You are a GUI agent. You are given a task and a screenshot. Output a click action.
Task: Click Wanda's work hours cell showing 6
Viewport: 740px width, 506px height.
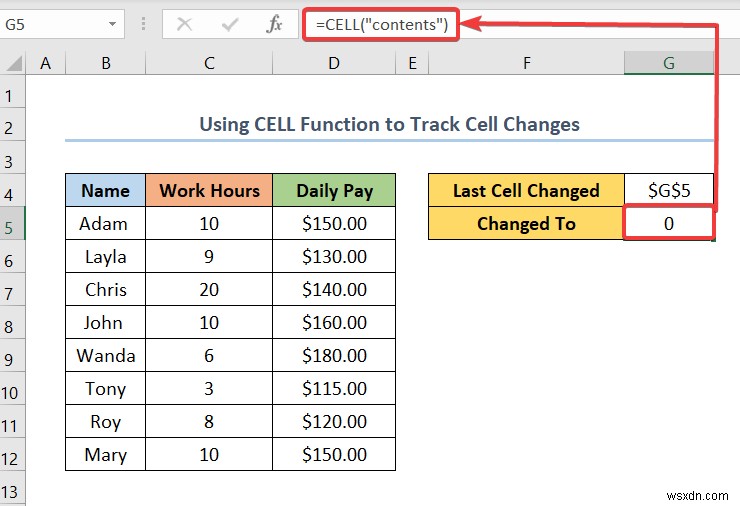209,355
